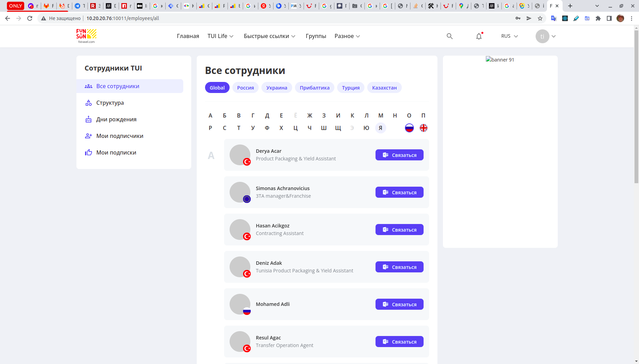Open Resul Agac's profile name
The image size is (639, 364).
coord(268,338)
